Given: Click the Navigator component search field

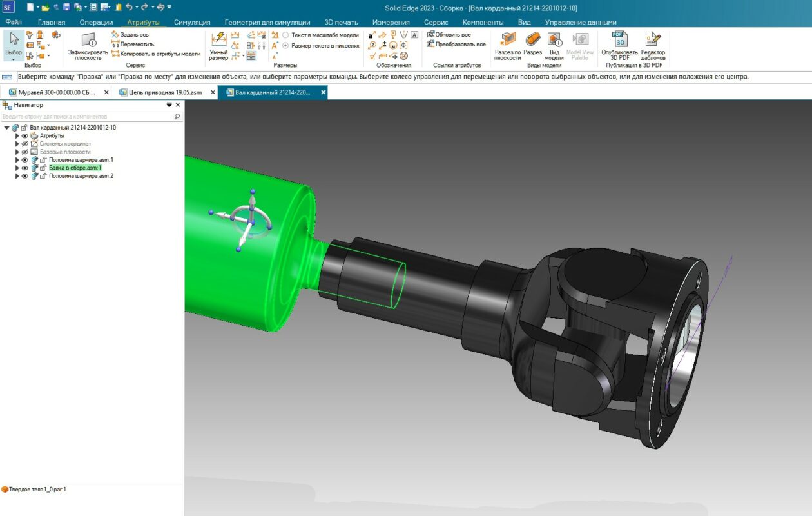Looking at the screenshot, I should (x=87, y=117).
